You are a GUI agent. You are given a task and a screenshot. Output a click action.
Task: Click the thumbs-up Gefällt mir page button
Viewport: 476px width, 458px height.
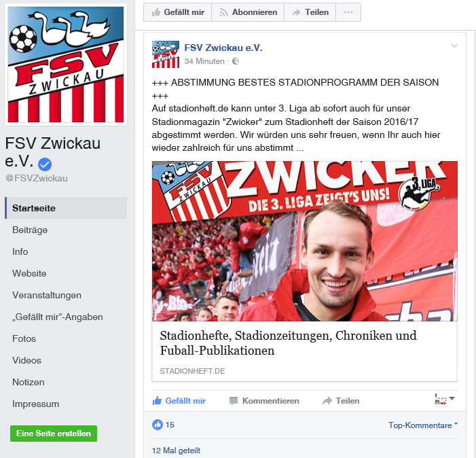pyautogui.click(x=178, y=12)
